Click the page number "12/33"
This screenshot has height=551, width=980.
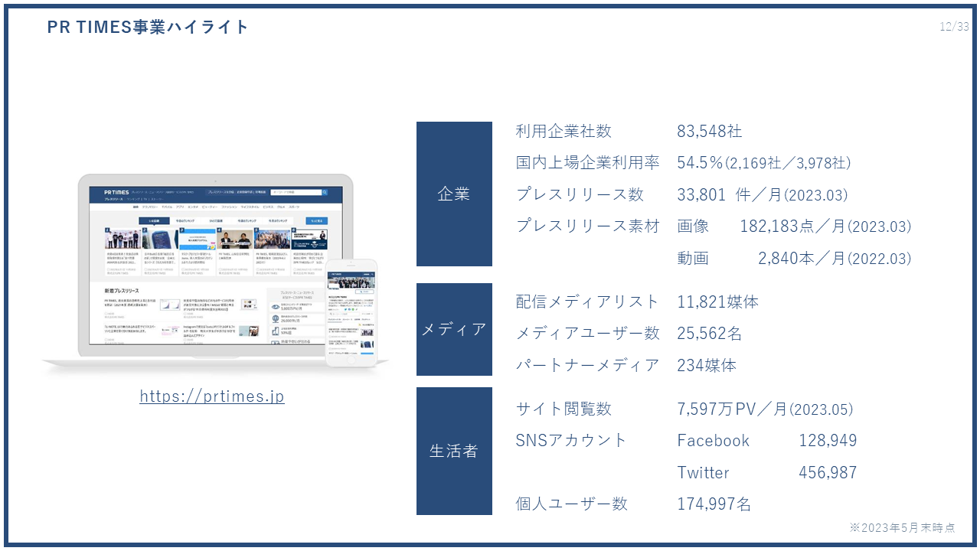pos(955,27)
